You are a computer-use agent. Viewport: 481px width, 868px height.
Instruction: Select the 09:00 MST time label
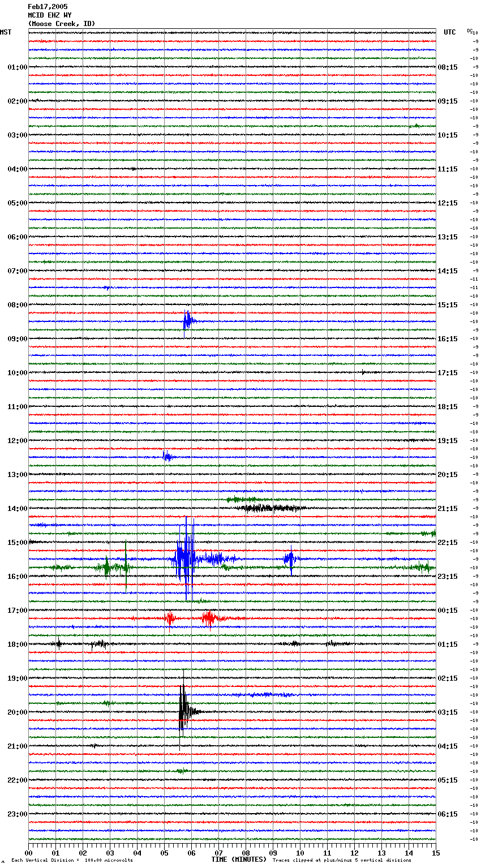tap(18, 339)
